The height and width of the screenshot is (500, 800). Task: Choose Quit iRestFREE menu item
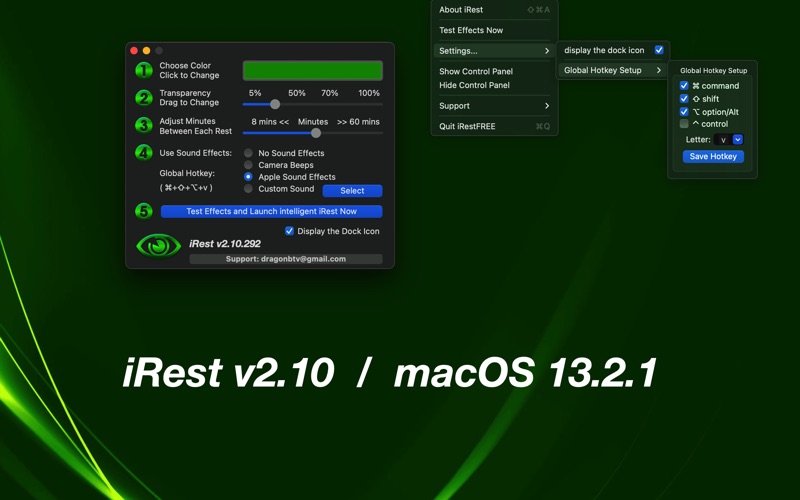(x=494, y=126)
